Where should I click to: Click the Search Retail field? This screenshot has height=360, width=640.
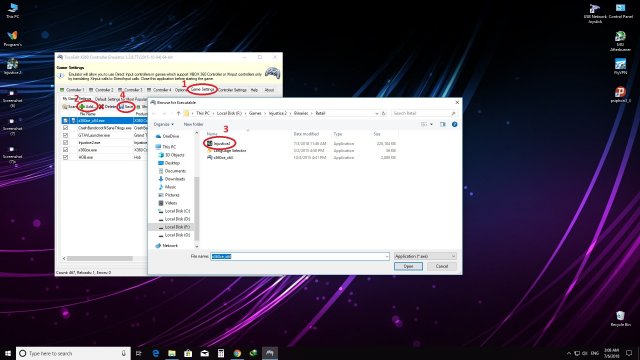[424, 113]
